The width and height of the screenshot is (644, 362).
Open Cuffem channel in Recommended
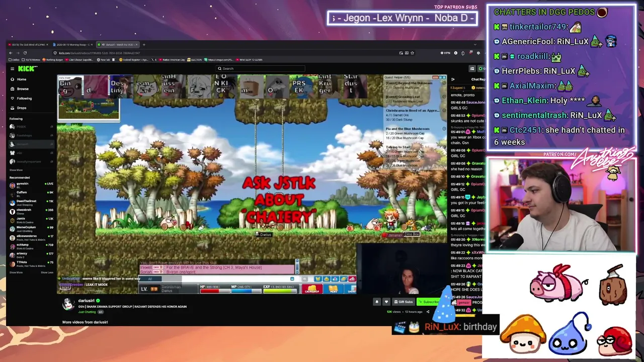[31, 194]
